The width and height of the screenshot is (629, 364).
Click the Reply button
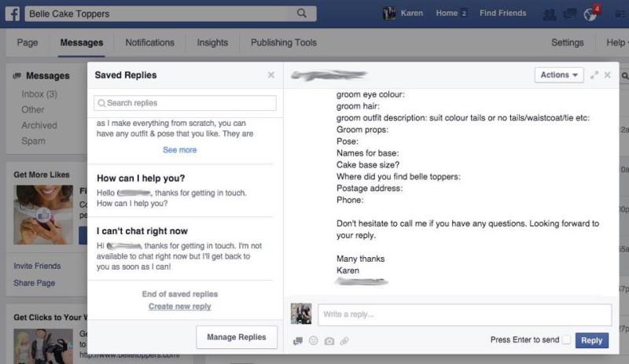point(592,340)
